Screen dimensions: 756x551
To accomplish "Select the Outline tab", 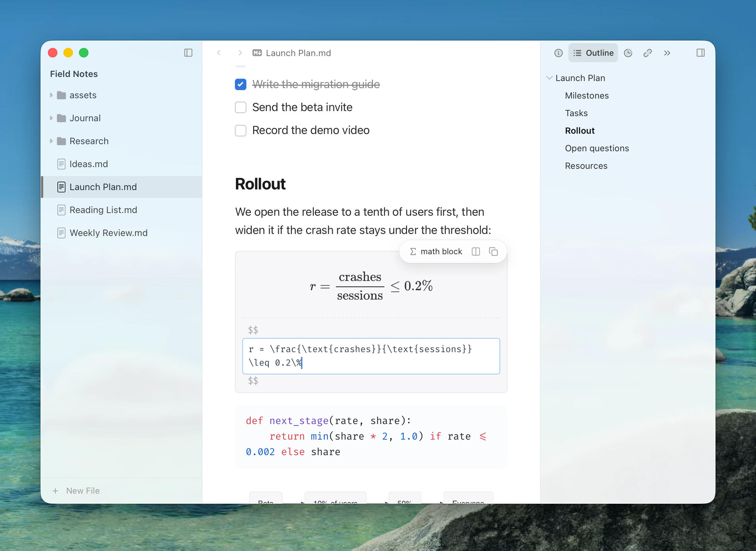I will (x=593, y=53).
